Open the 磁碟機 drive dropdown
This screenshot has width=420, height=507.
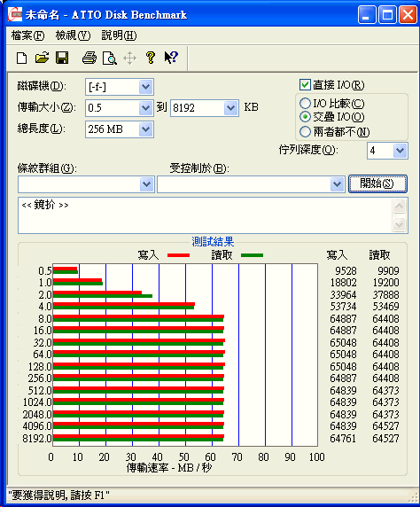(145, 87)
